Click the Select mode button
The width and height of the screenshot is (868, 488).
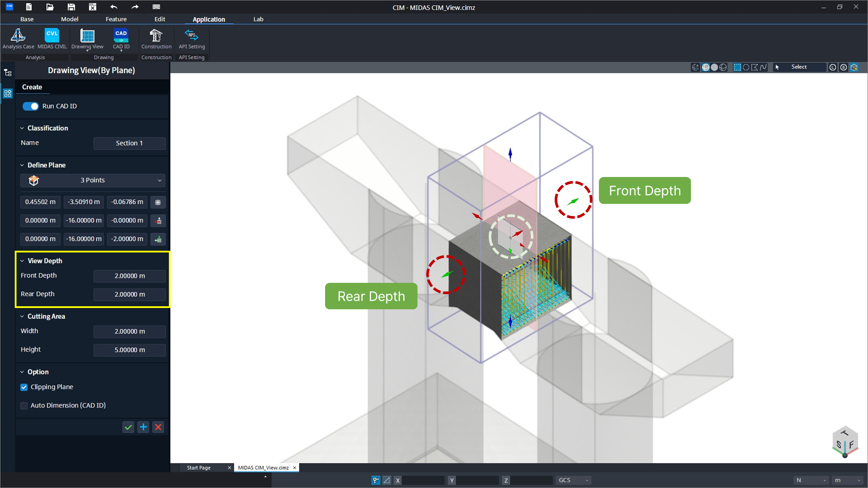799,67
